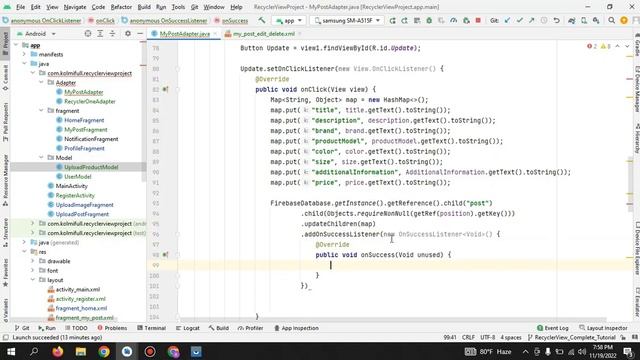This screenshot has height=360, width=640.
Task: Select MainActivity in project tree
Action: pos(71,186)
